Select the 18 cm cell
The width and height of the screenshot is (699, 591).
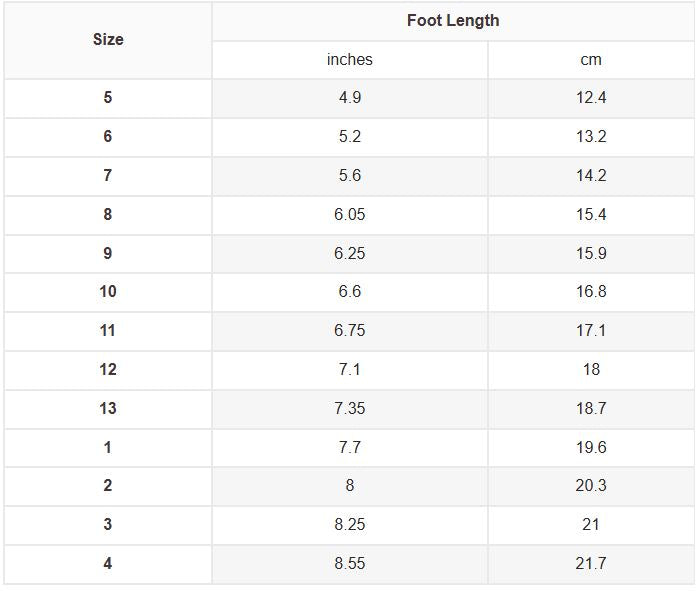point(591,370)
